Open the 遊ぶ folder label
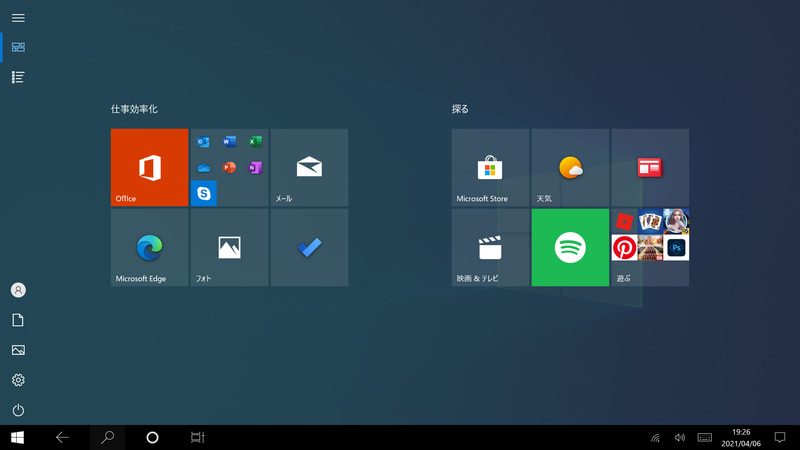The image size is (800, 450). pyautogui.click(x=623, y=279)
